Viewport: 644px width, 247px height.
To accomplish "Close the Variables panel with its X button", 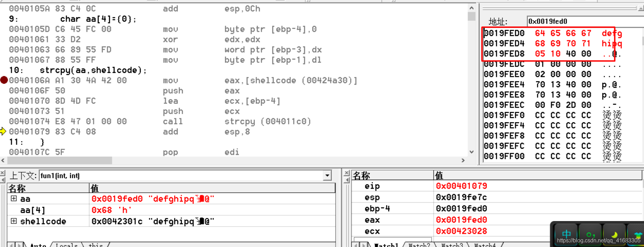I will [x=3, y=173].
